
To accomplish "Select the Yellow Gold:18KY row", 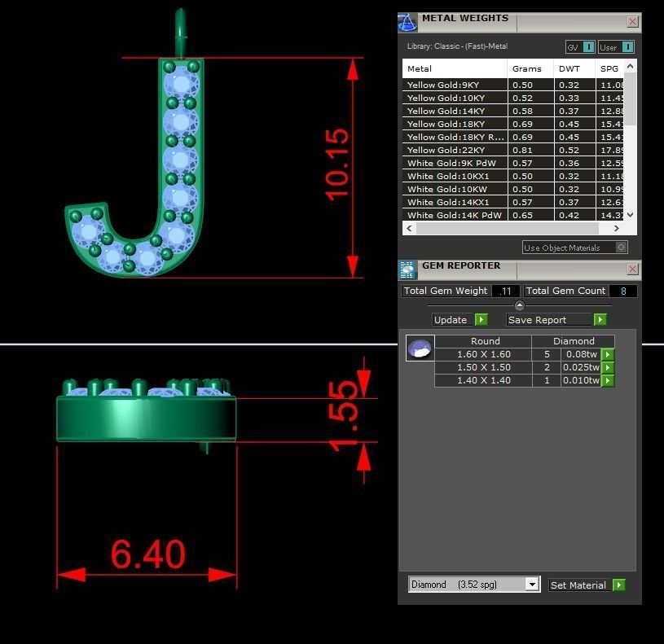I will pos(512,124).
